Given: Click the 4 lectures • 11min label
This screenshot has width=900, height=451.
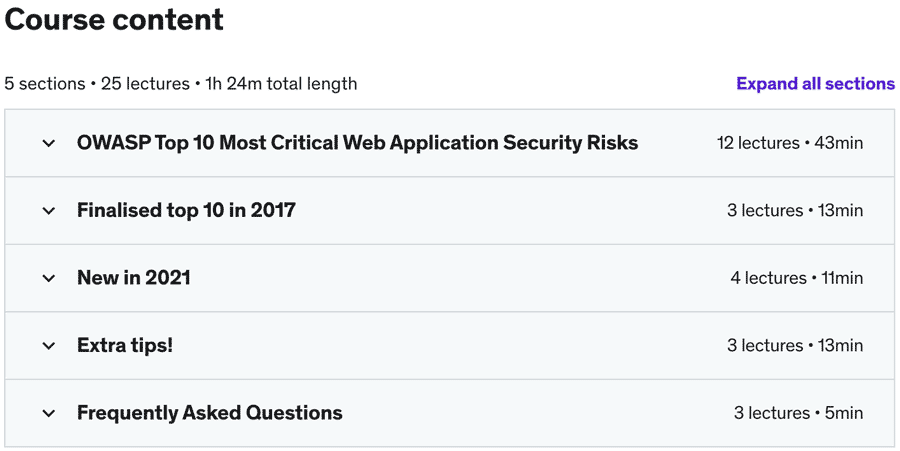Looking at the screenshot, I should [x=796, y=278].
